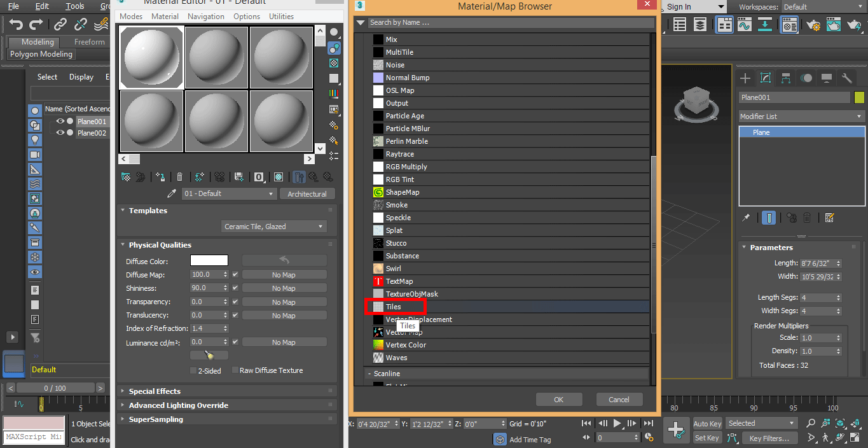Click the Pin Stack icon
Image resolution: width=868 pixels, height=448 pixels.
747,218
